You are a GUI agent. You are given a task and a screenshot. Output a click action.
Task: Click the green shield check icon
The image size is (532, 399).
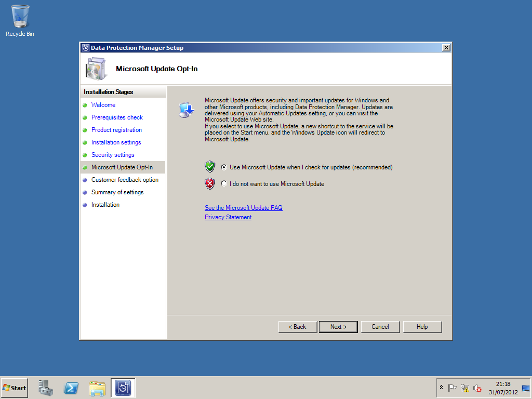click(x=210, y=167)
